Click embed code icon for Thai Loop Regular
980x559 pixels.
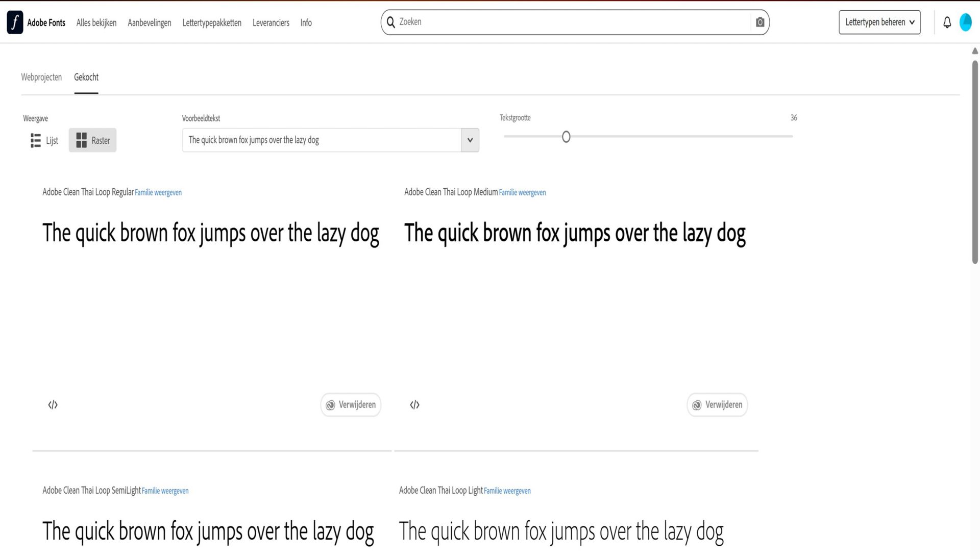[53, 405]
